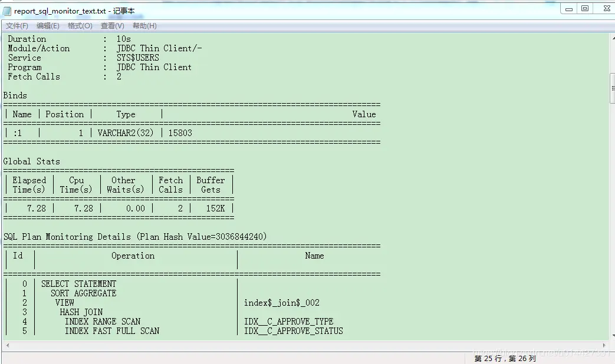Screen dimensions: 615x364
Task: Click the status bar line and column indicator
Action: click(x=505, y=359)
